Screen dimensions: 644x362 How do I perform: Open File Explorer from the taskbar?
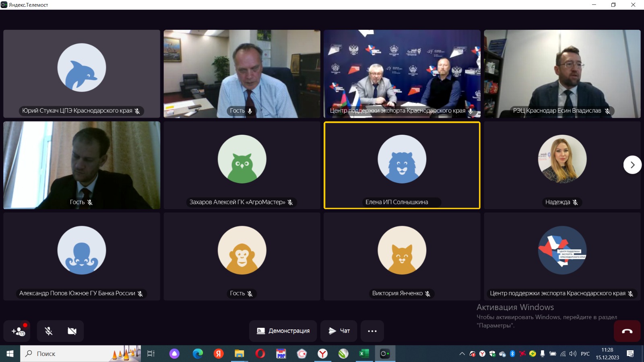pyautogui.click(x=239, y=354)
